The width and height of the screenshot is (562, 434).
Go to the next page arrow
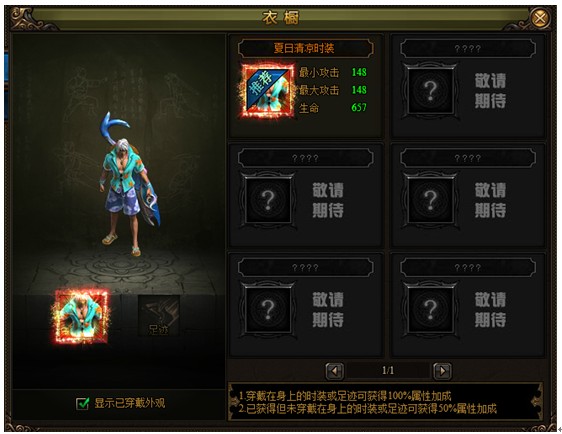442,371
